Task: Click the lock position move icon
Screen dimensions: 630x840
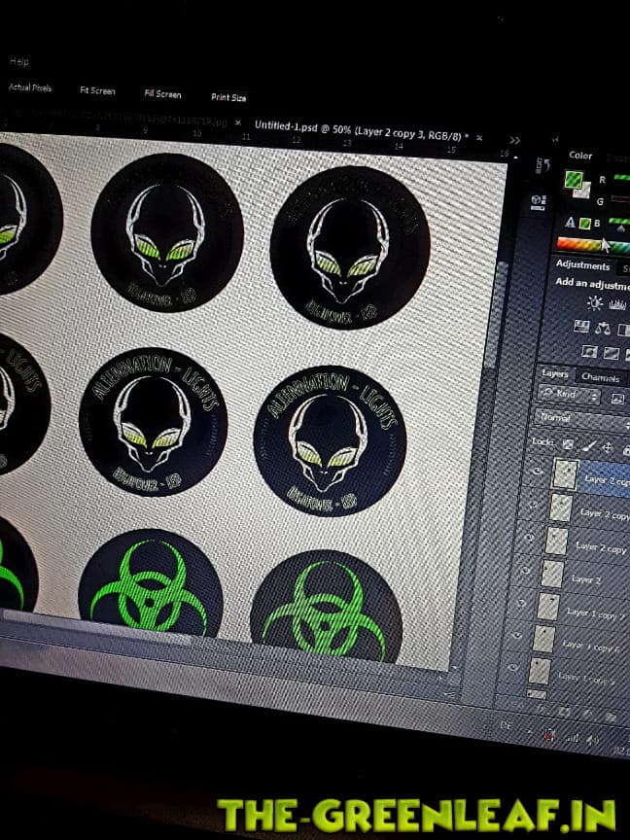Action: (607, 448)
